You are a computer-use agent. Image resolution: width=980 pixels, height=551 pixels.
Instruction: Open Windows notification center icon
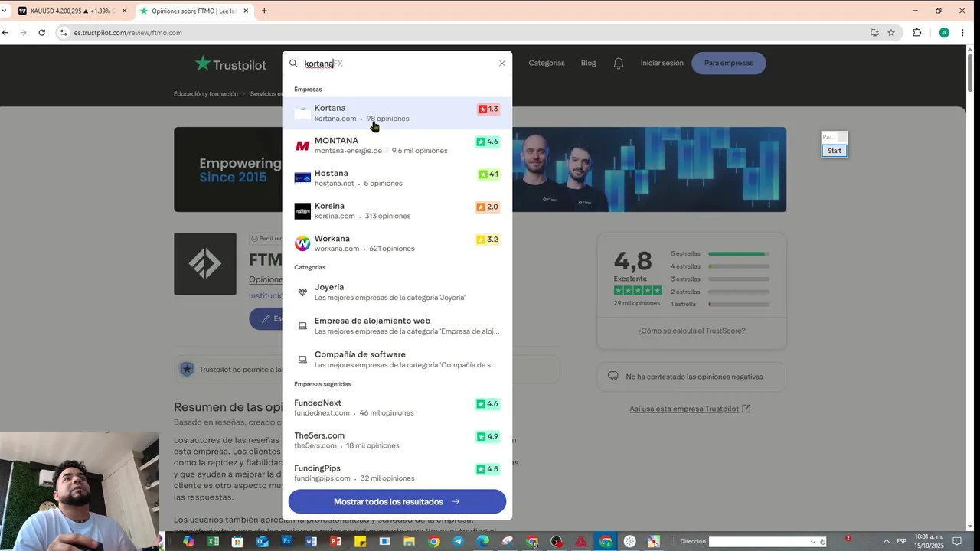[956, 541]
